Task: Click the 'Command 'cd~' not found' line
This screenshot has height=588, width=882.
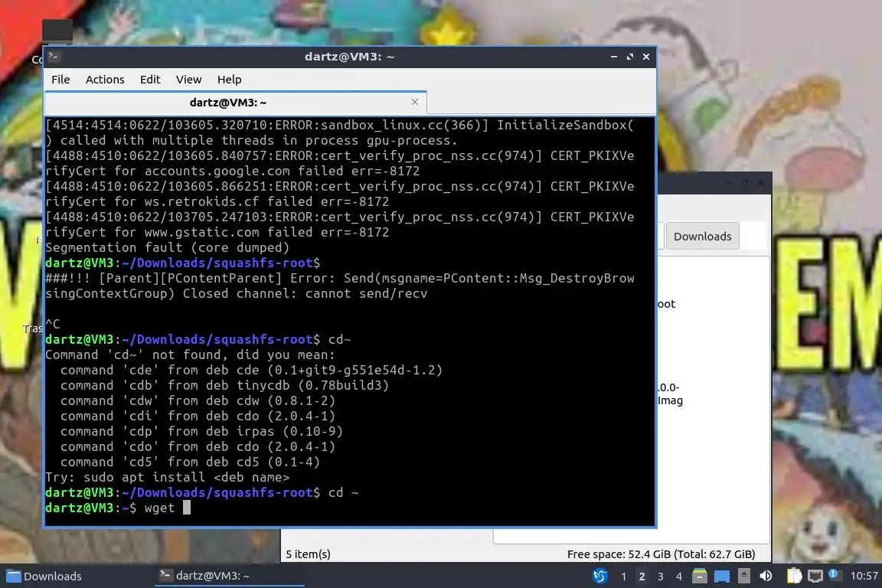Action: point(190,355)
